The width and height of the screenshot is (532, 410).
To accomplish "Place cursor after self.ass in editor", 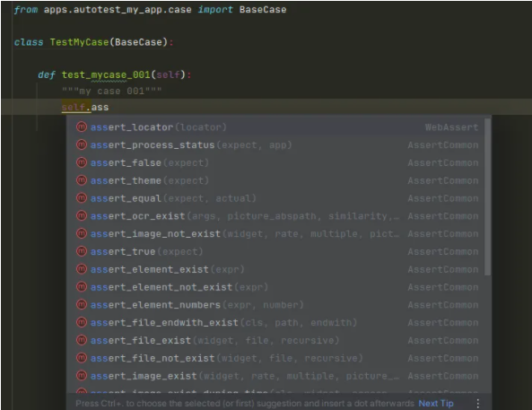I will pyautogui.click(x=109, y=108).
